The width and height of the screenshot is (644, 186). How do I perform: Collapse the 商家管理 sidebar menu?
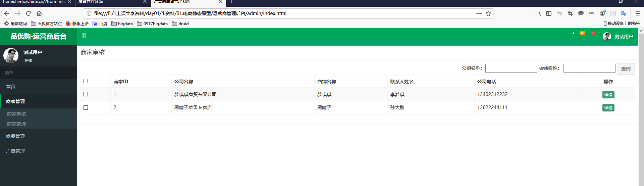point(39,101)
